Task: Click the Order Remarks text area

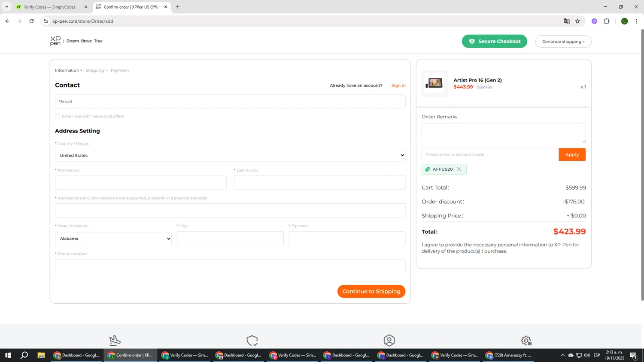Action: coord(504,133)
